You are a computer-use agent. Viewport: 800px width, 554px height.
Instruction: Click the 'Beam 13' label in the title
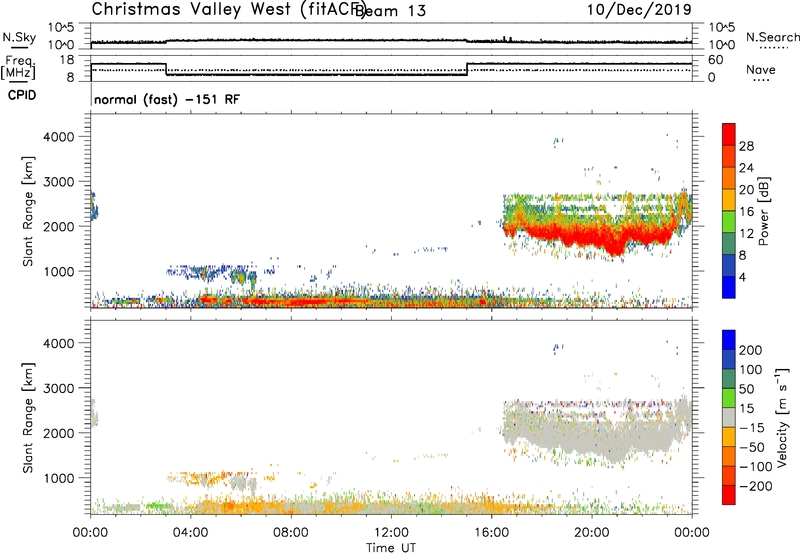[x=390, y=11]
